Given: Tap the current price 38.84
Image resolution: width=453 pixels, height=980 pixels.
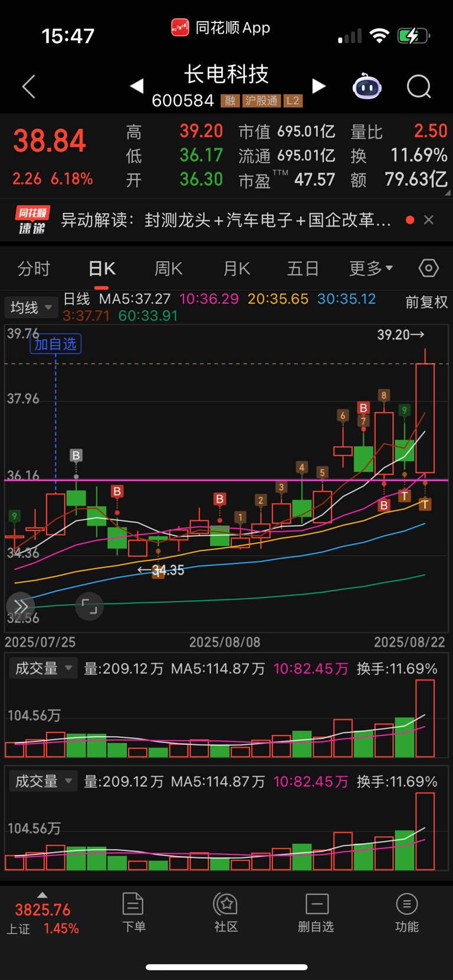Looking at the screenshot, I should pyautogui.click(x=50, y=141).
